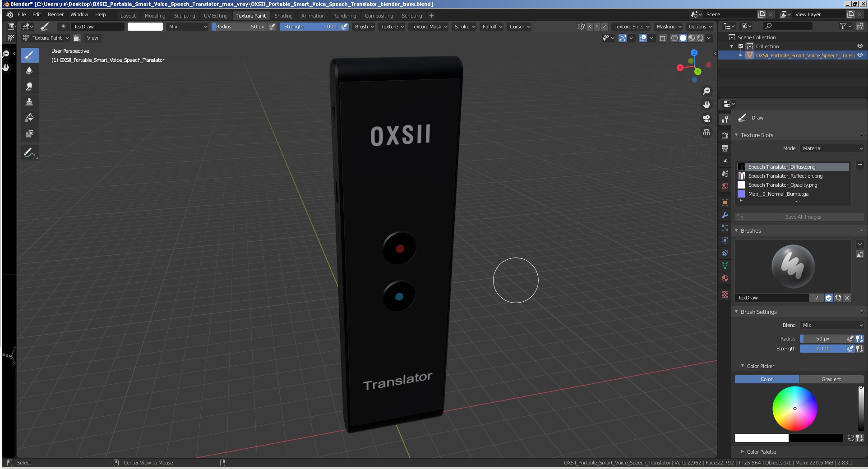868x469 pixels.
Task: Select the Draw brush tool
Action: 29,55
